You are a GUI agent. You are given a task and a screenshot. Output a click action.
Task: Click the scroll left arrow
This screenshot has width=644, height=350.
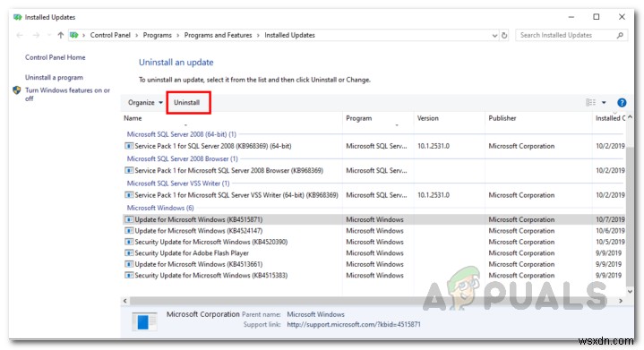point(125,301)
